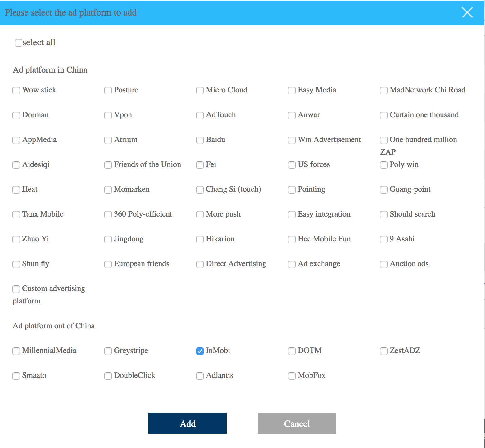This screenshot has height=448, width=485.
Task: Tick the Ad exchange checkbox
Action: coord(292,264)
